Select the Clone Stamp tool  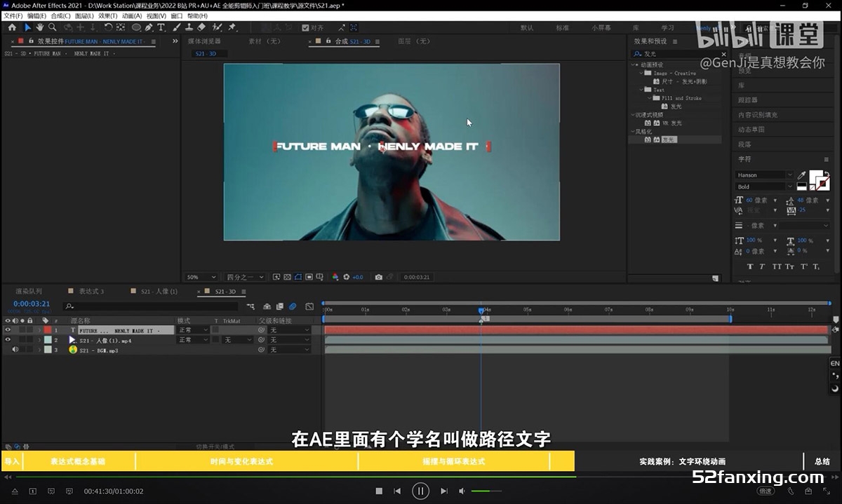(x=189, y=27)
